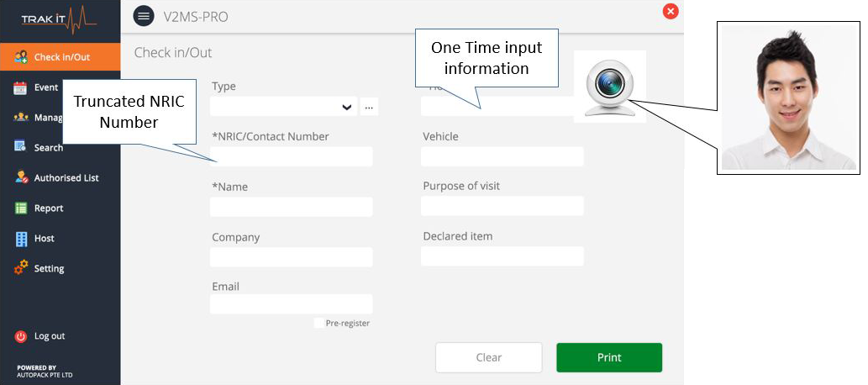Screen dimensions: 868x385
Task: Close the window with red X
Action: (670, 11)
